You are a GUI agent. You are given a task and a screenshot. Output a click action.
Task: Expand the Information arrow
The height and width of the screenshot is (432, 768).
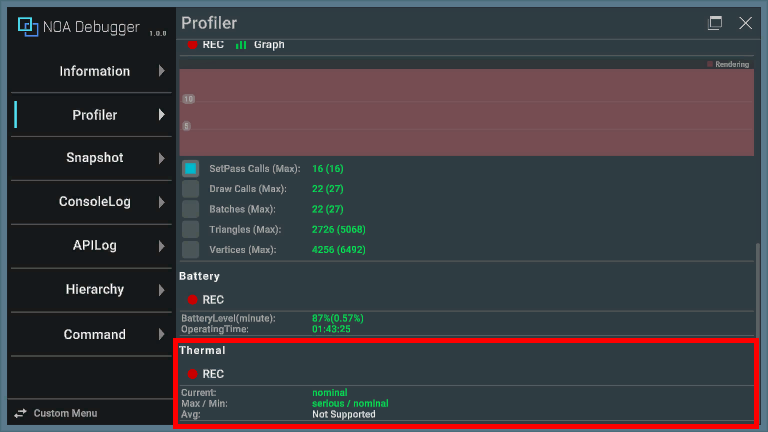click(x=162, y=71)
